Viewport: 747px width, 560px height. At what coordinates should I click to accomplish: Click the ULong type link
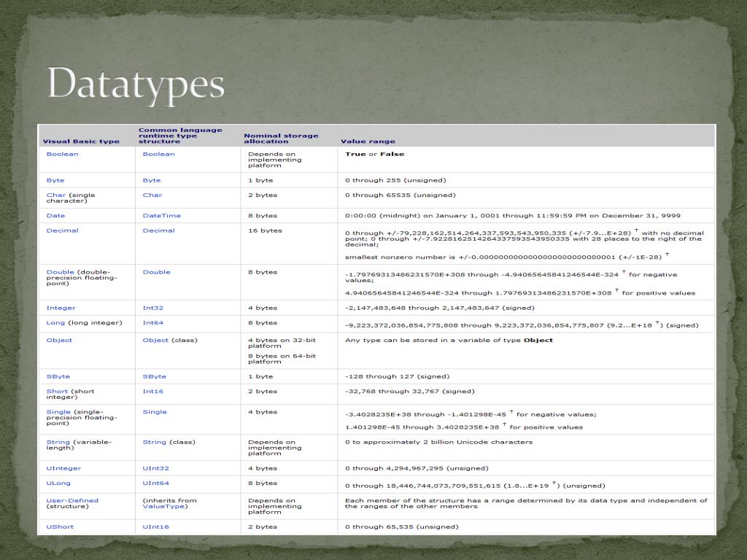point(58,483)
